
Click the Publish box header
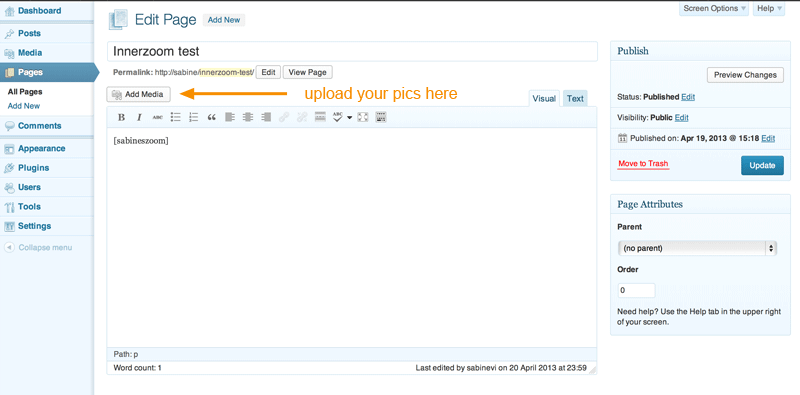point(700,51)
